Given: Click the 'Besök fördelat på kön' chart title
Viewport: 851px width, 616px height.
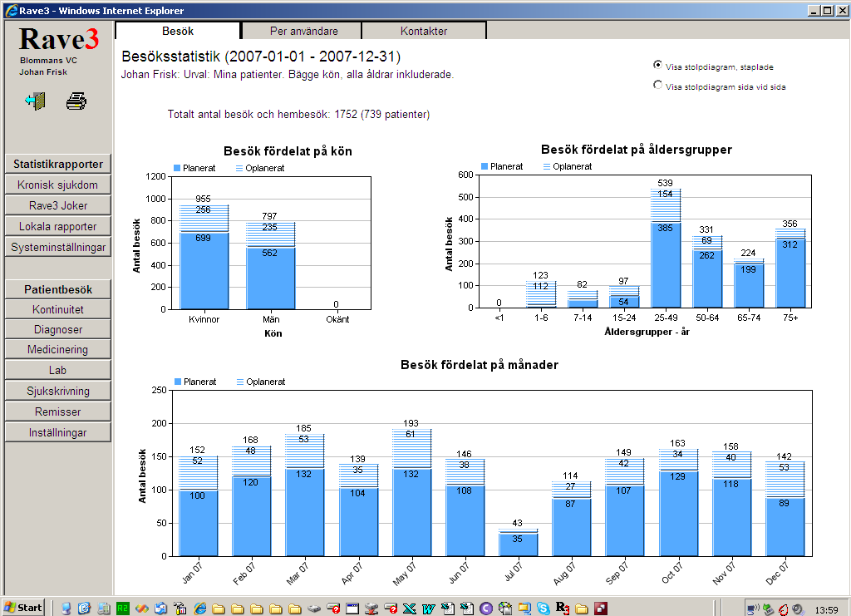Looking at the screenshot, I should (x=288, y=150).
